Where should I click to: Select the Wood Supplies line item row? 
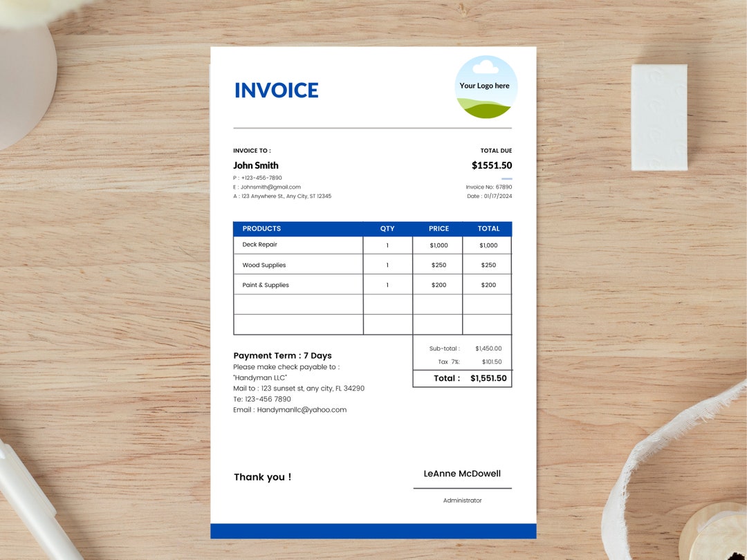pyautogui.click(x=297, y=265)
